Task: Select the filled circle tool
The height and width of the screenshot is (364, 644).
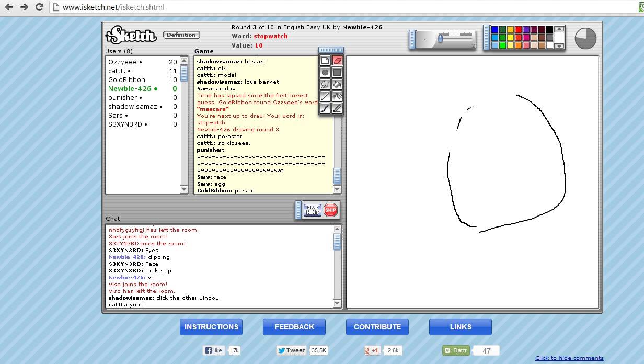Action: coord(325,72)
